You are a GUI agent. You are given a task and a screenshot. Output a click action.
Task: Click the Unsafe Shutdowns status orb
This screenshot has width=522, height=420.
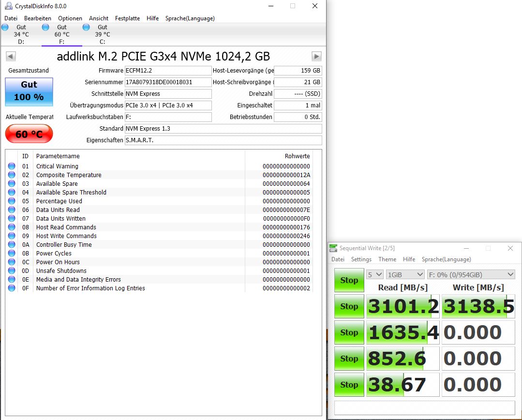(x=12, y=270)
